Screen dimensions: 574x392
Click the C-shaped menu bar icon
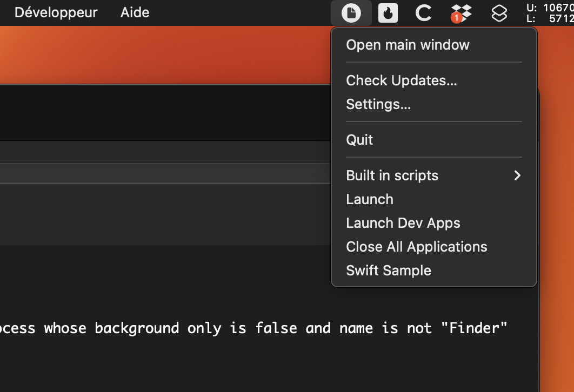point(423,12)
